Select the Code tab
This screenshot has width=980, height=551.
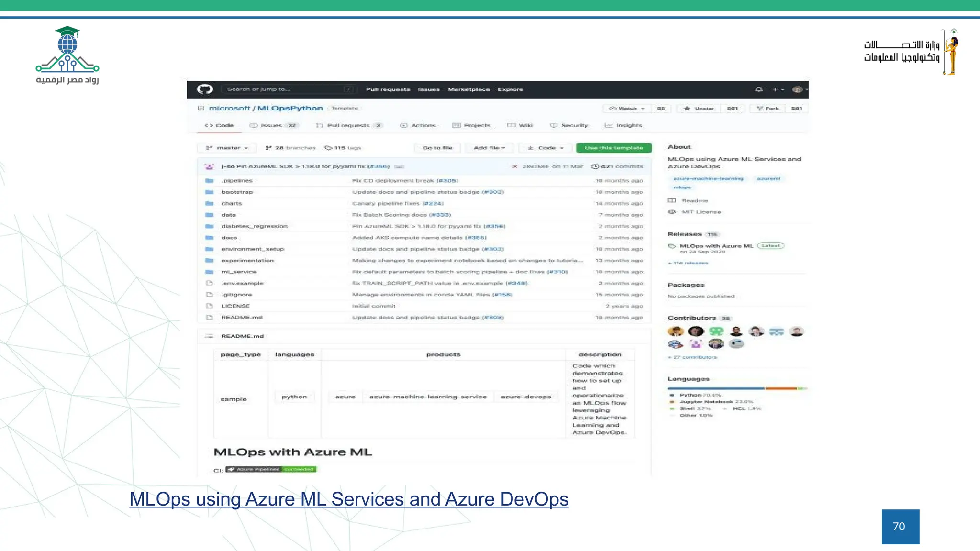(x=220, y=125)
